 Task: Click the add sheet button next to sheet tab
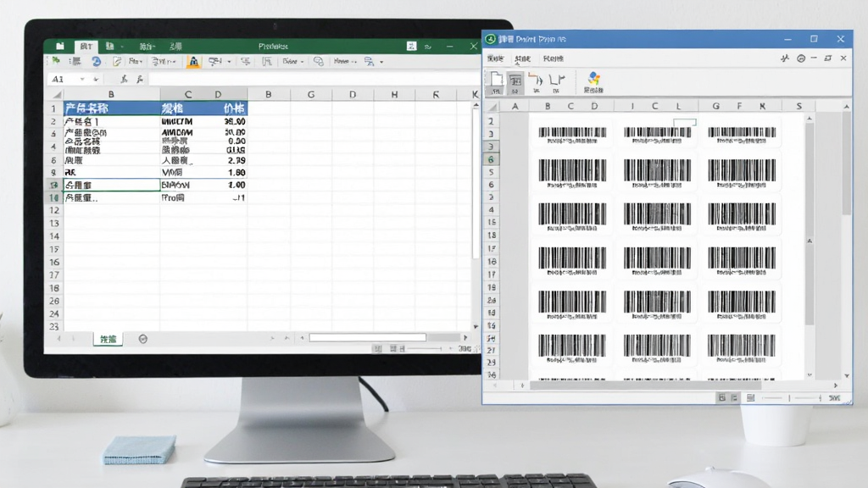click(142, 339)
